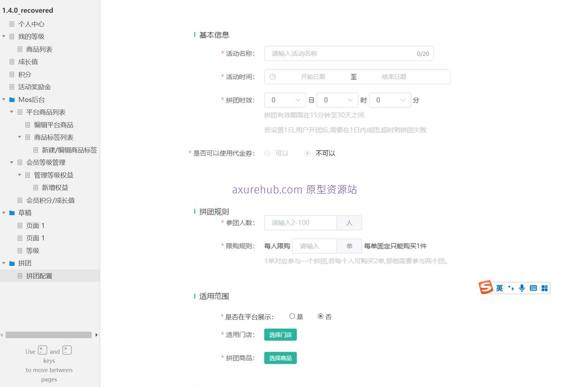Open the 拼团配置 page in sidebar
Viewport: 588px width, 387px height.
[x=39, y=276]
